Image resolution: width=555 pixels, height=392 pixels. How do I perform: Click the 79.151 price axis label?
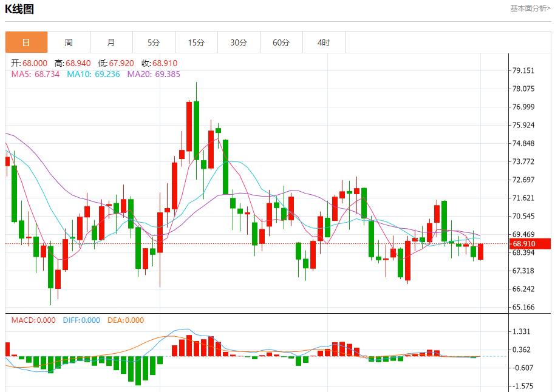click(x=523, y=70)
